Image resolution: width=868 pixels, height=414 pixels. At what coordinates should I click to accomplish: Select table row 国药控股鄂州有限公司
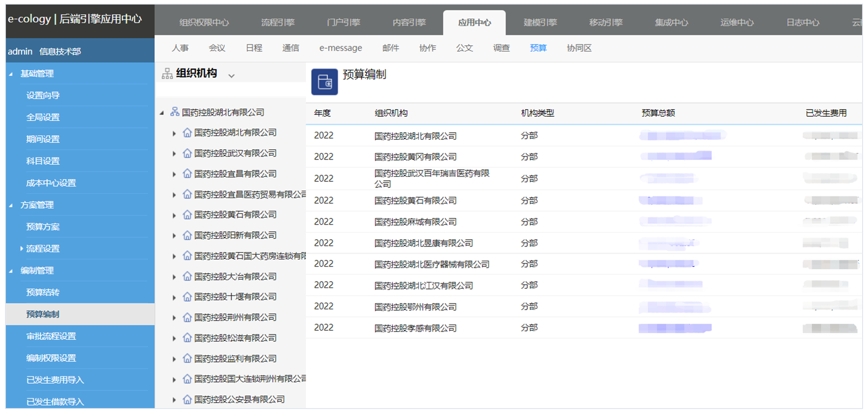point(584,307)
